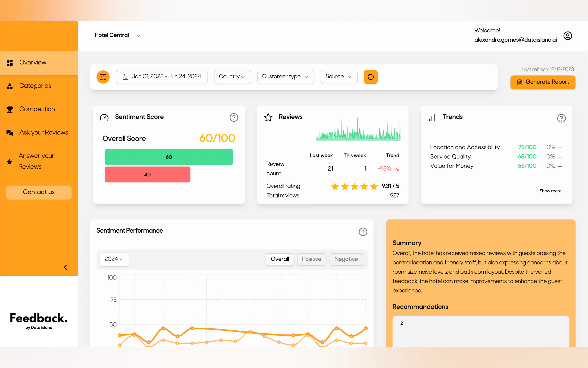This screenshot has height=368, width=588.
Task: Go to Categories in sidebar
Action: pos(35,86)
